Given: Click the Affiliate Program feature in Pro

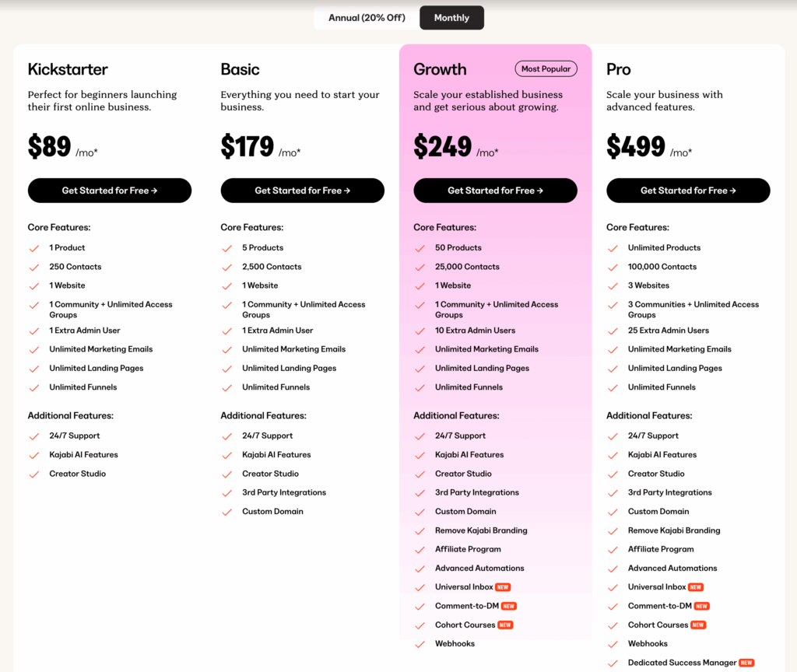Looking at the screenshot, I should tap(662, 549).
